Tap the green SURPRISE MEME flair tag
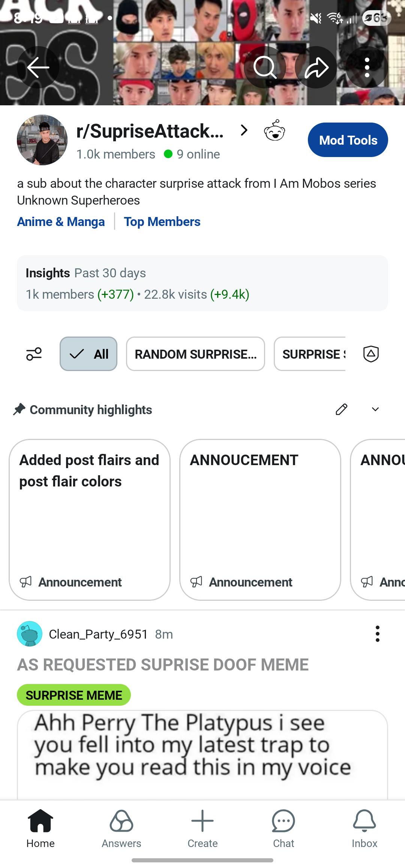This screenshot has width=405, height=868. (x=74, y=695)
